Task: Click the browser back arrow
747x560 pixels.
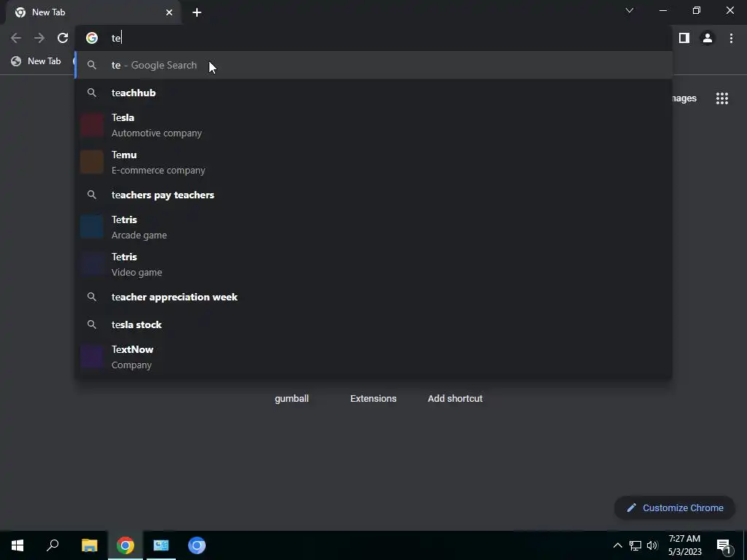Action: [16, 38]
